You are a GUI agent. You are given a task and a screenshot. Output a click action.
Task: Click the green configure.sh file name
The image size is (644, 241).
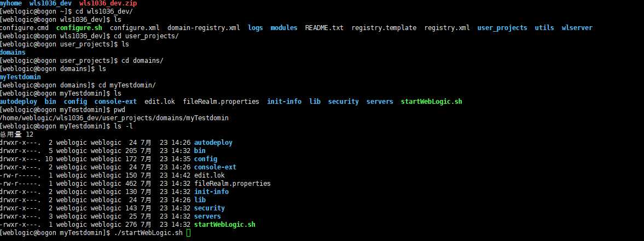79,28
